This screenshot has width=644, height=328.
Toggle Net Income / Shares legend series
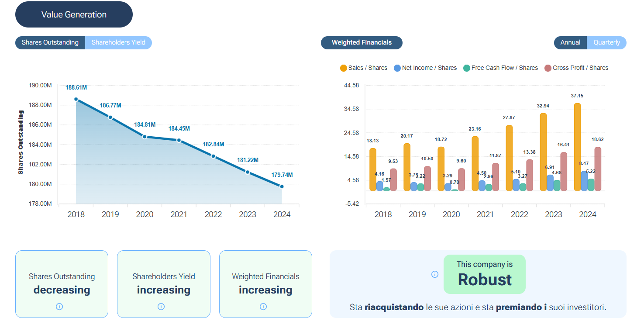[x=425, y=68]
